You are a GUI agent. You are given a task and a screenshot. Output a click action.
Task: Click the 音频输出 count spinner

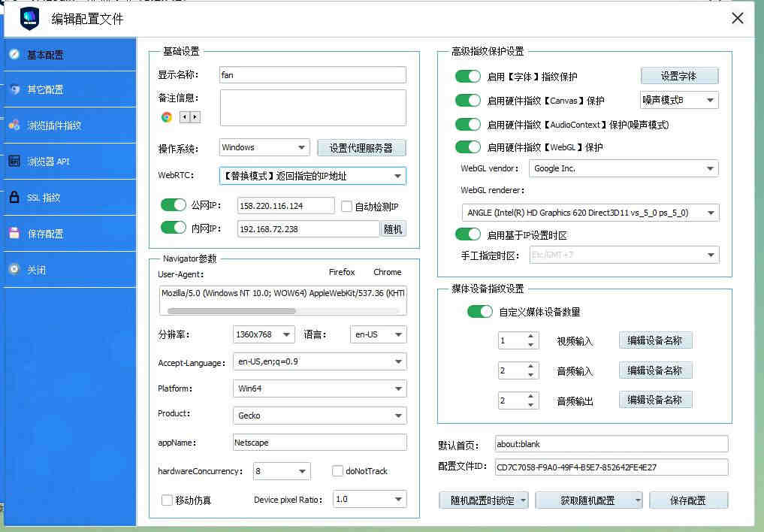click(518, 401)
